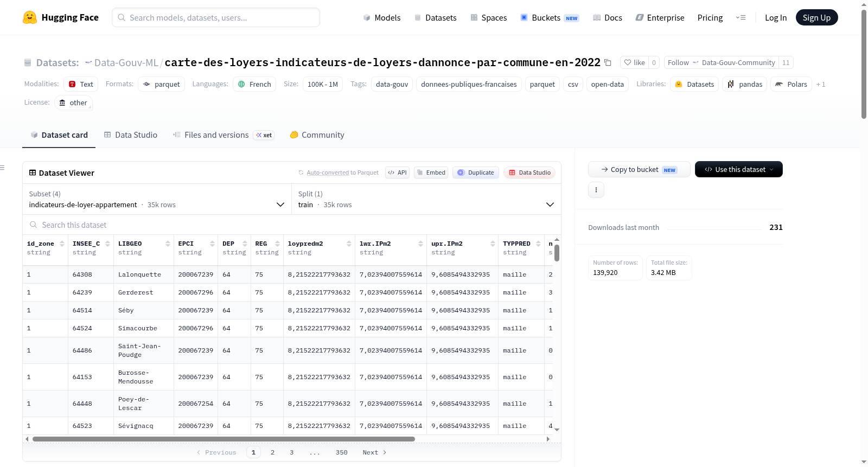This screenshot has height=467, width=868.
Task: Open the three-dot more options button
Action: (x=596, y=190)
